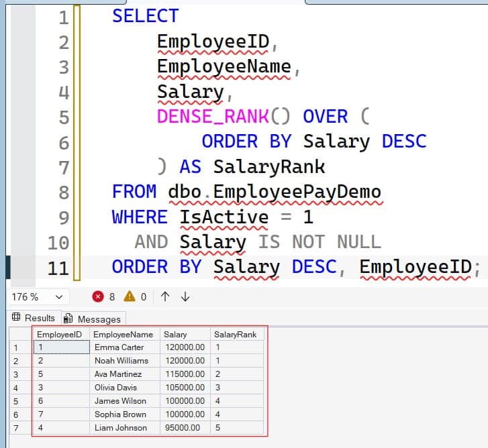488x448 pixels.
Task: Switch to the Results tab
Action: (34, 318)
